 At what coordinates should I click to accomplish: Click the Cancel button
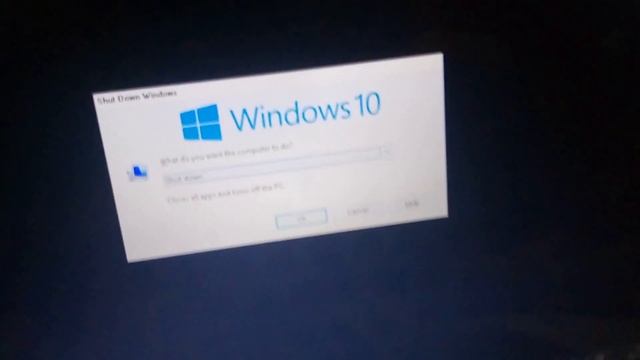358,211
